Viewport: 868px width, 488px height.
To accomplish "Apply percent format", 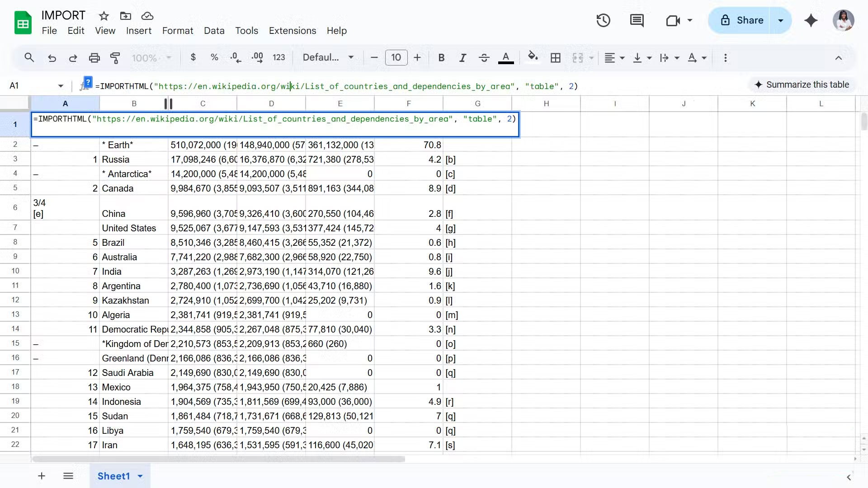I will click(214, 57).
